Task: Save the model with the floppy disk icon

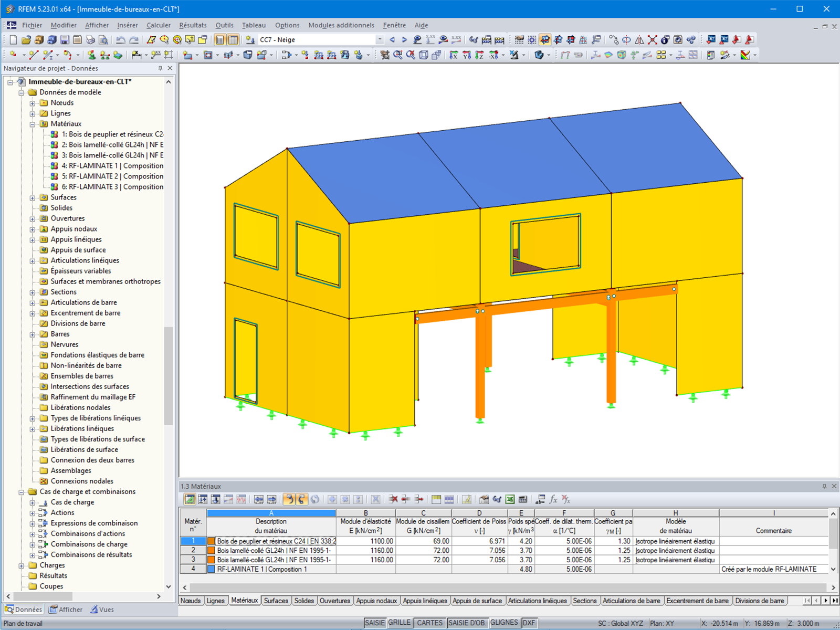Action: (65, 40)
